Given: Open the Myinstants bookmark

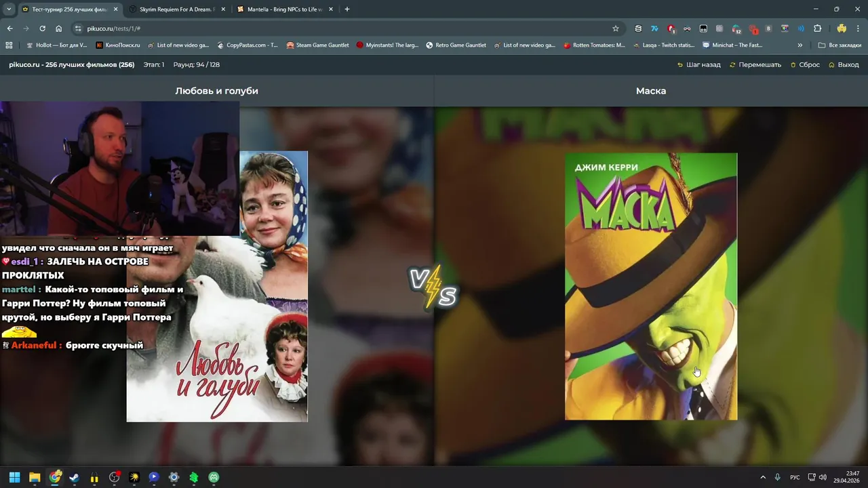Looking at the screenshot, I should pyautogui.click(x=388, y=45).
